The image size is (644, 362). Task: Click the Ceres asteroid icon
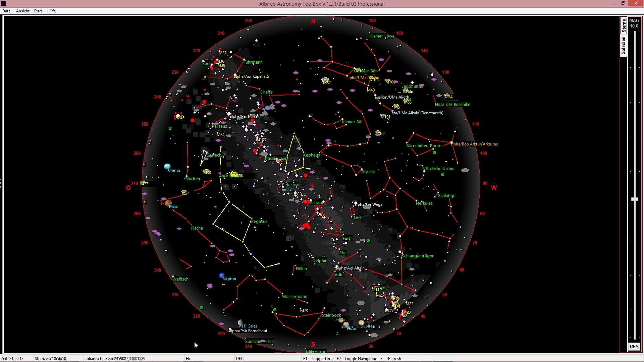pyautogui.click(x=240, y=323)
